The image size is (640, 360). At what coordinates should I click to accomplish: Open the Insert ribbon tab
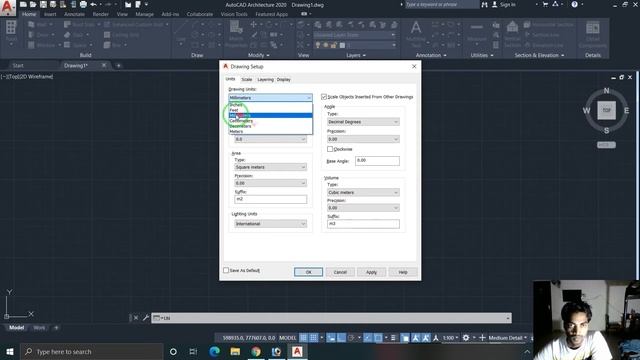pyautogui.click(x=50, y=14)
